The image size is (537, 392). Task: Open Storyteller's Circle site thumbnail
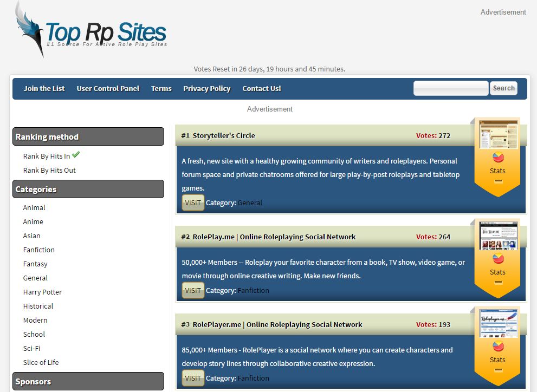[x=498, y=134]
